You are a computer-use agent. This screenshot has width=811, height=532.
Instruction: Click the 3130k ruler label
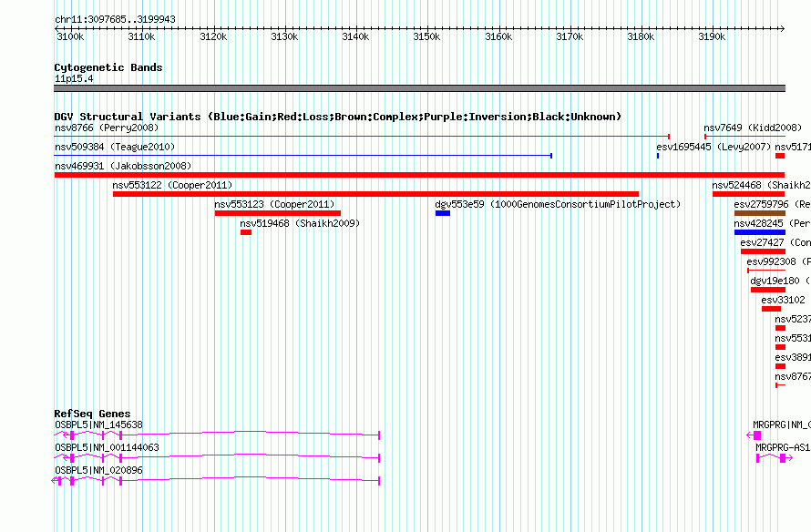point(284,36)
